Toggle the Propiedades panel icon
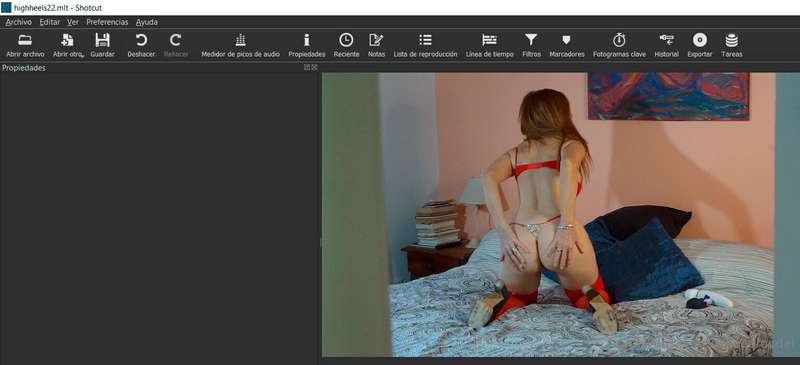800x365 pixels. click(x=307, y=45)
